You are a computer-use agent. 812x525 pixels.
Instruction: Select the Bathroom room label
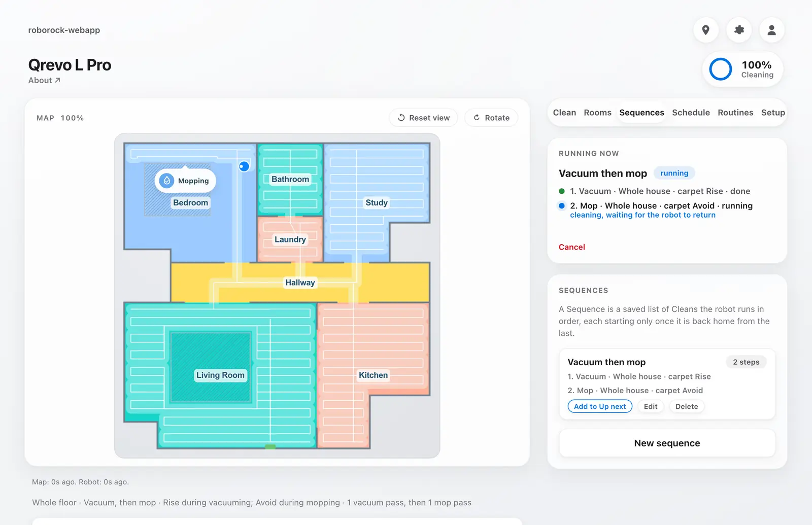(290, 179)
